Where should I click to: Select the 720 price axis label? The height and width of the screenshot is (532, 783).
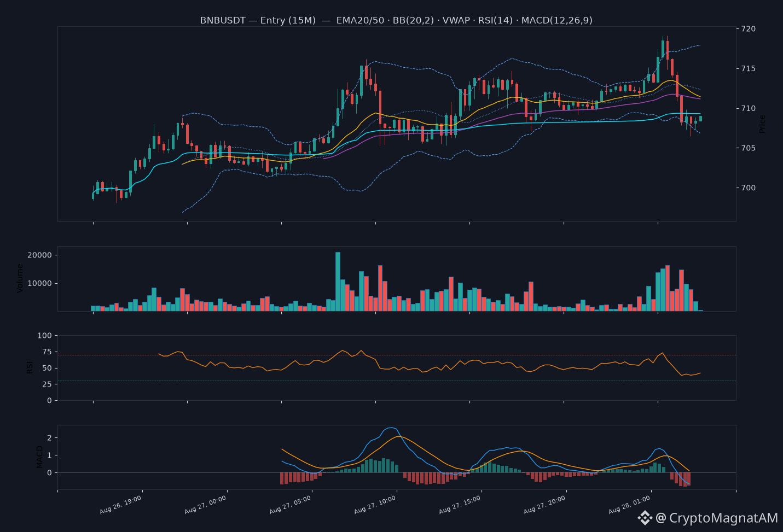(749, 29)
